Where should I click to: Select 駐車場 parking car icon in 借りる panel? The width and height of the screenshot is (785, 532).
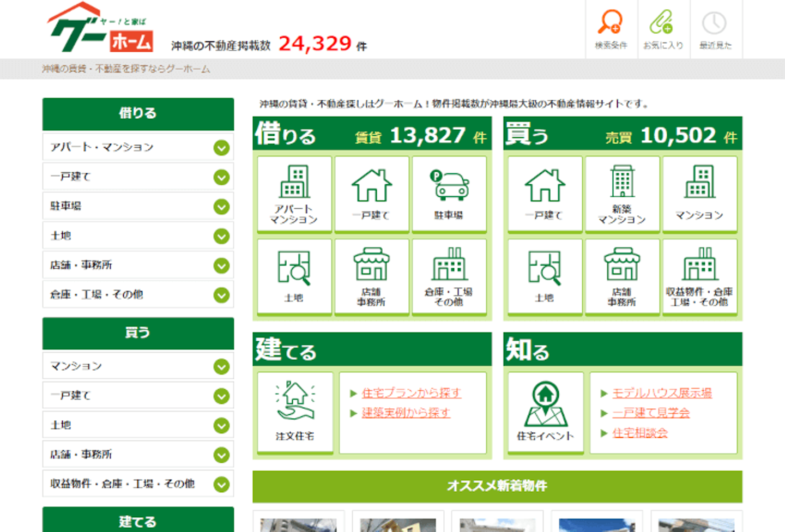coord(449,194)
